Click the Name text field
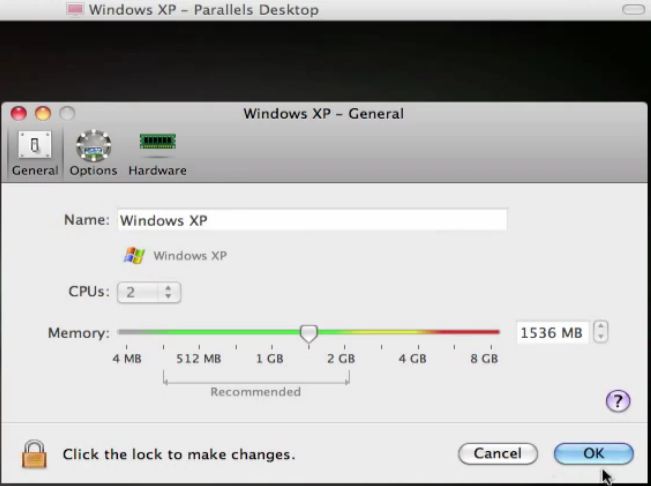 [312, 220]
